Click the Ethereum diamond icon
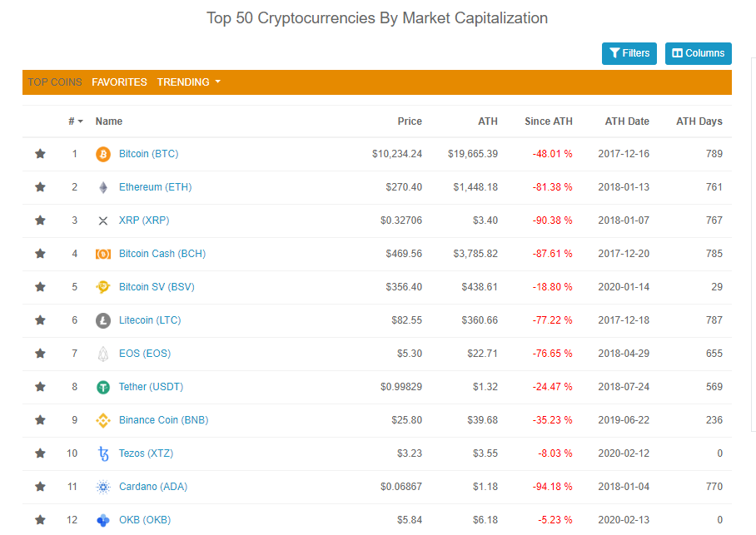 [x=102, y=187]
